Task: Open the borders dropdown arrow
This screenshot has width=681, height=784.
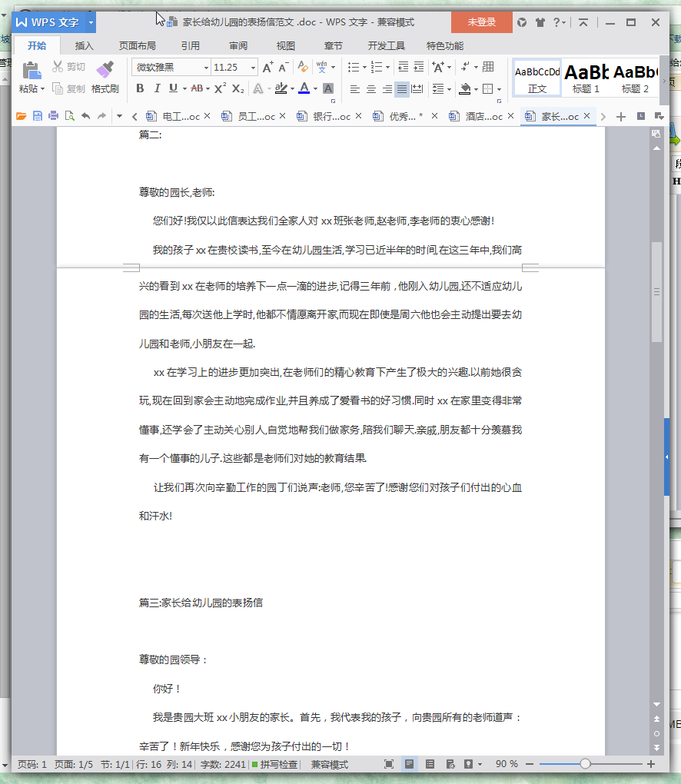Action: [x=499, y=89]
